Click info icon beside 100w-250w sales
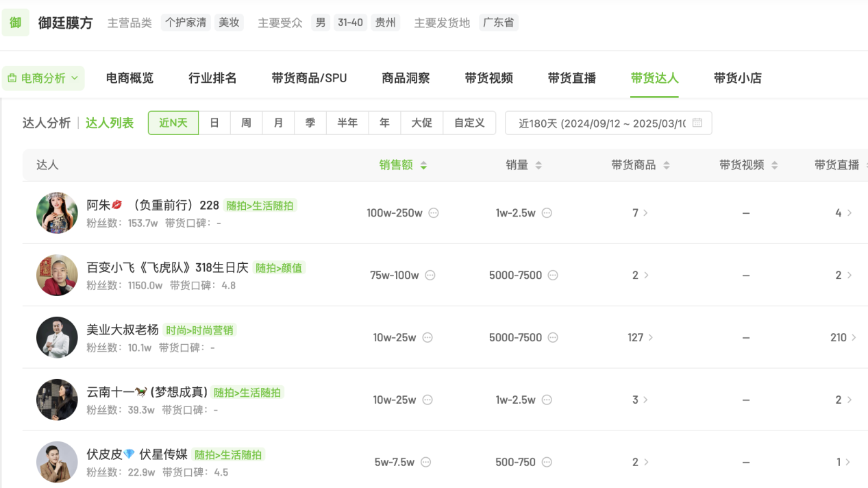868x488 pixels. 434,213
